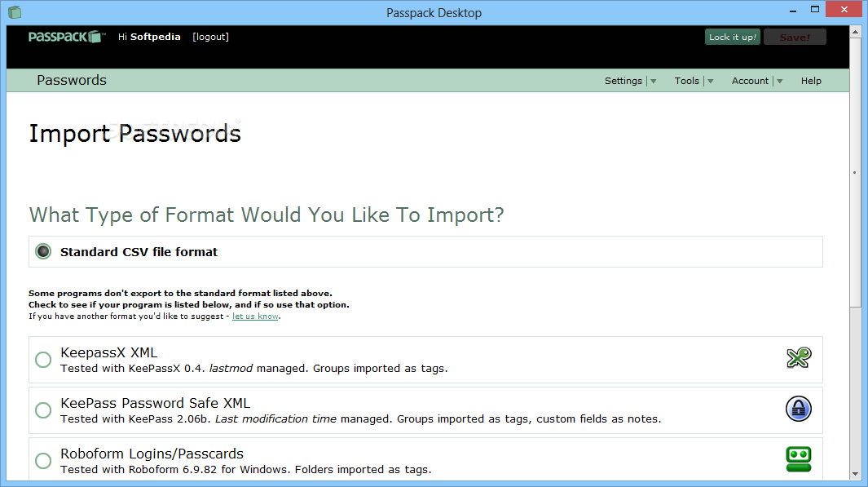868x487 pixels.
Task: Go to the Passwords section
Action: coord(72,80)
